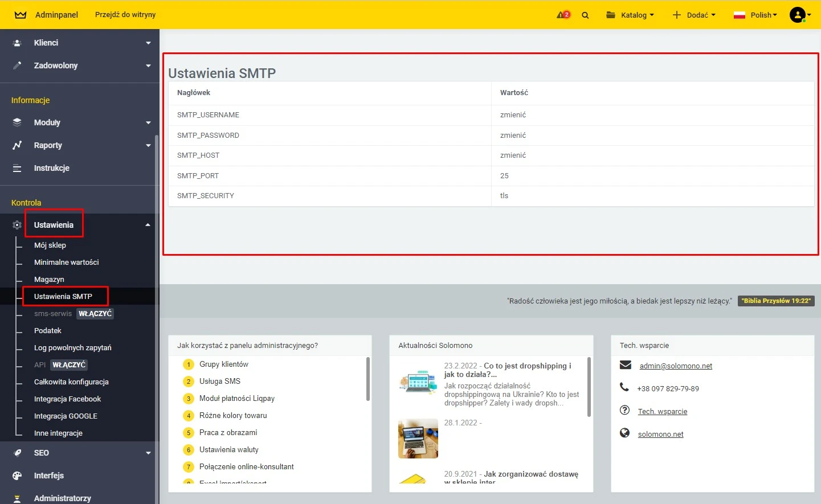The height and width of the screenshot is (504, 821).
Task: Click scrollbar in help topics list
Action: coord(368,379)
